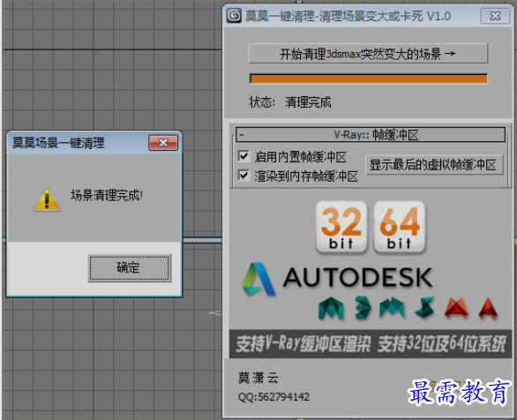The image size is (517, 420).
Task: Click the orange progress bar
Action: click(368, 79)
